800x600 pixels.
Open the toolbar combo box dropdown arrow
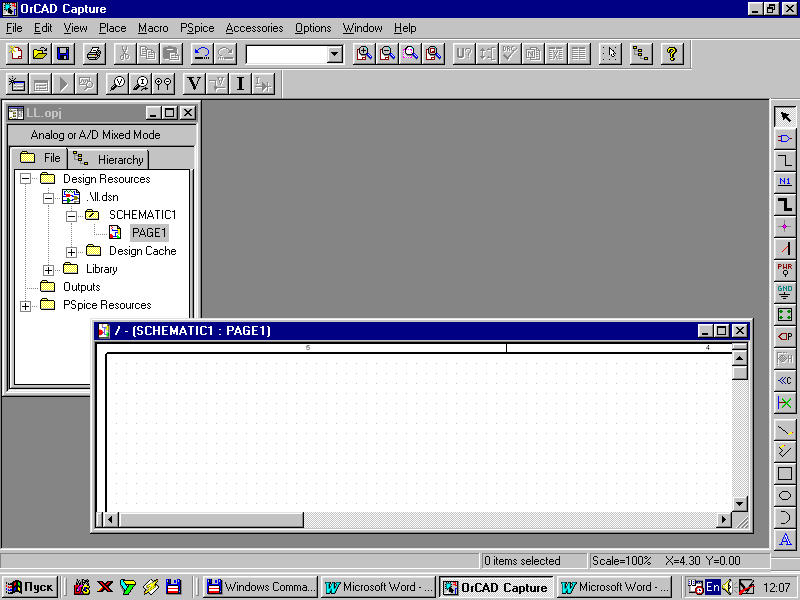[335, 54]
